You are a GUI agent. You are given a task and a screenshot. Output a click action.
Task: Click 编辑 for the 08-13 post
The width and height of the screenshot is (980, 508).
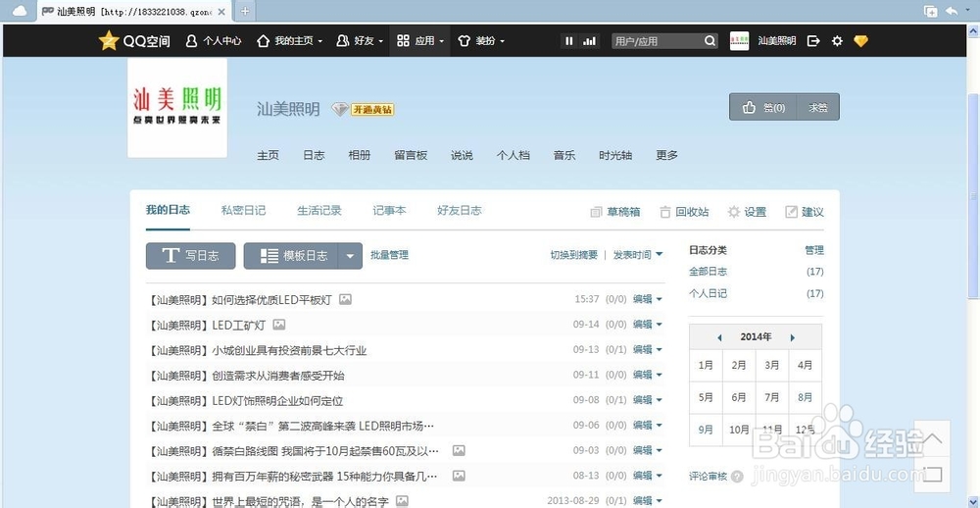(643, 476)
